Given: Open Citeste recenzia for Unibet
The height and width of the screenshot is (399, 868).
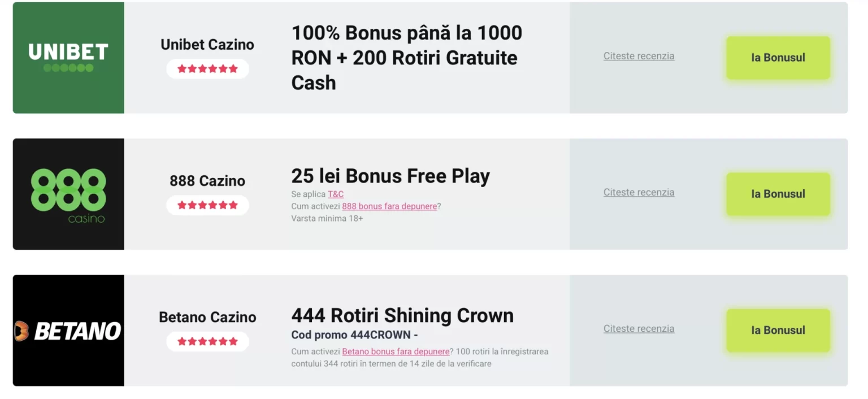Looking at the screenshot, I should (639, 56).
